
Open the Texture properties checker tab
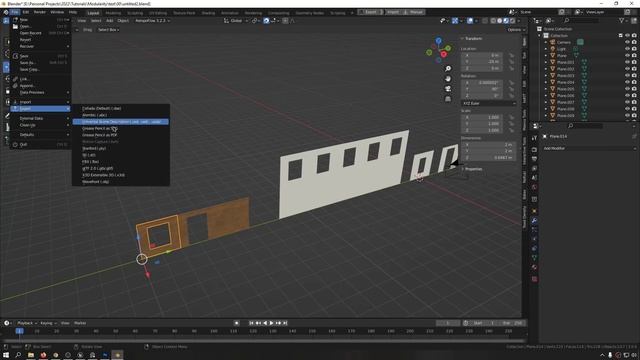click(534, 279)
